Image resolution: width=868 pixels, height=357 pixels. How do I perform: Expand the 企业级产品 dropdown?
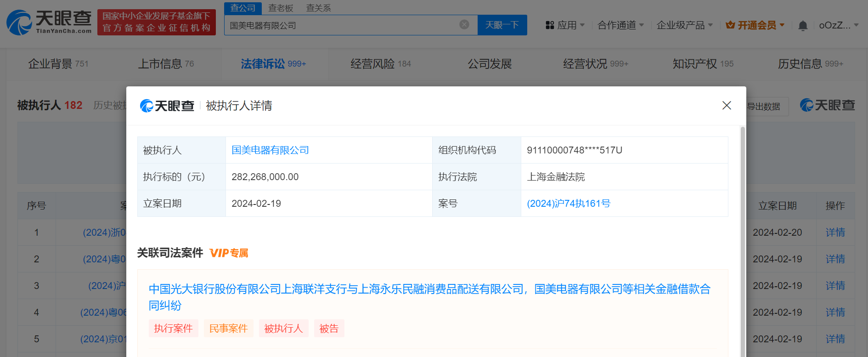[684, 25]
